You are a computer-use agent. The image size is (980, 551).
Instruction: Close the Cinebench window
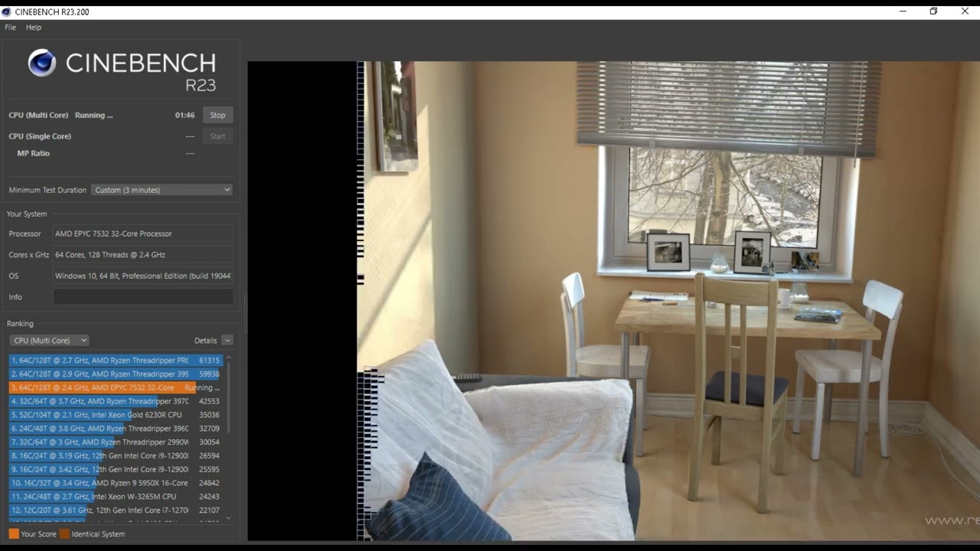pyautogui.click(x=965, y=11)
